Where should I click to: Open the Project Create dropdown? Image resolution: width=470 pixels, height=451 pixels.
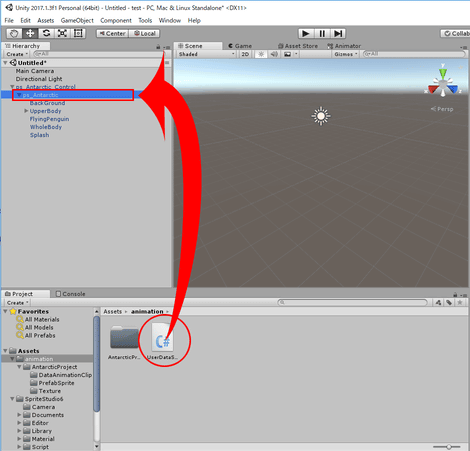17,303
